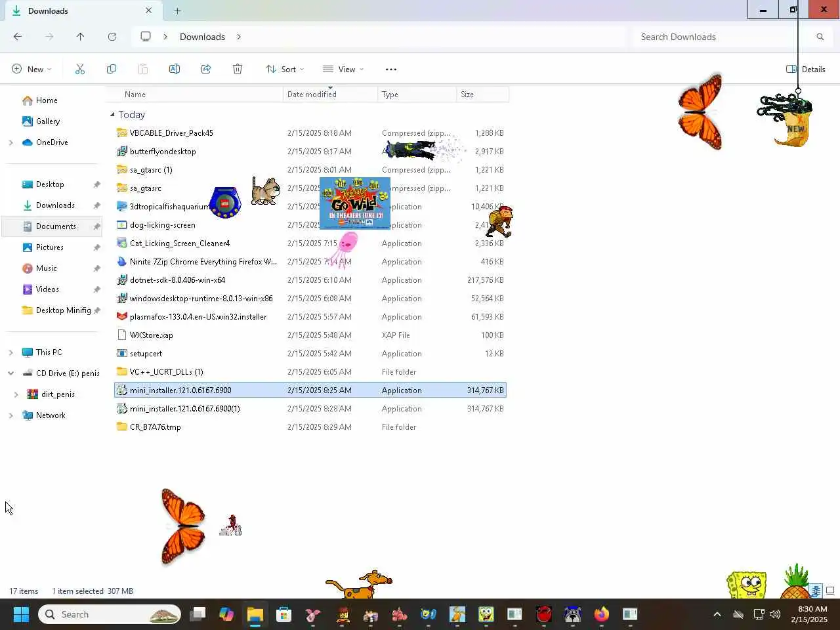Open Task View on the taskbar

[198, 614]
